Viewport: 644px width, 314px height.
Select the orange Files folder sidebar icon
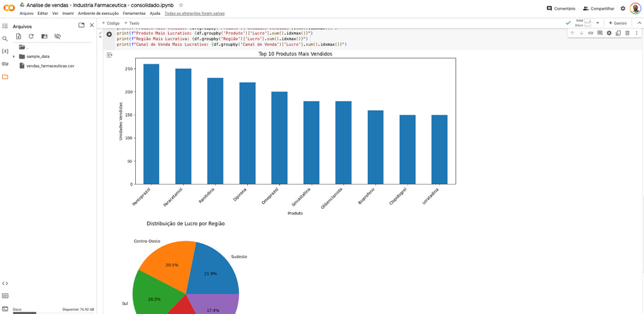tap(5, 77)
